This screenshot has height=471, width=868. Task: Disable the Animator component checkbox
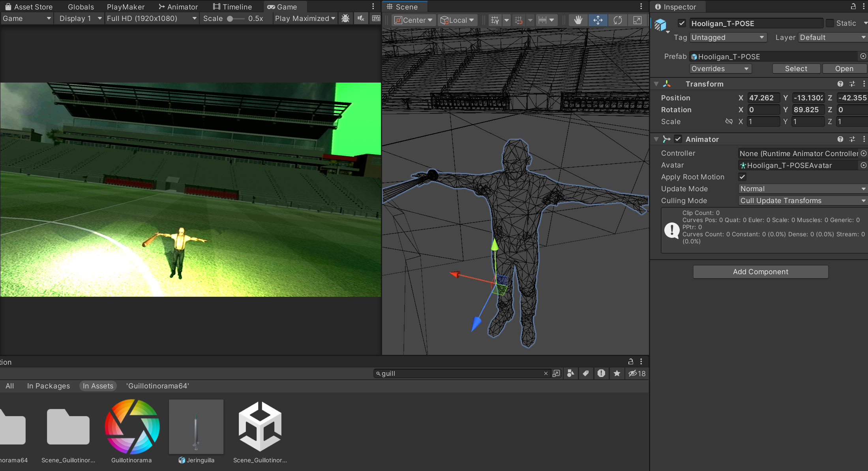click(x=678, y=139)
